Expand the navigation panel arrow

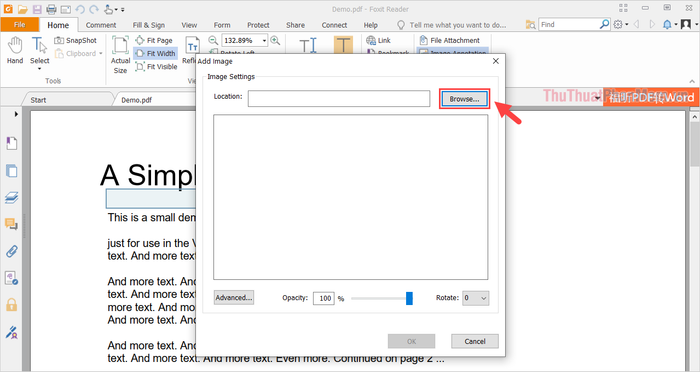[x=16, y=114]
